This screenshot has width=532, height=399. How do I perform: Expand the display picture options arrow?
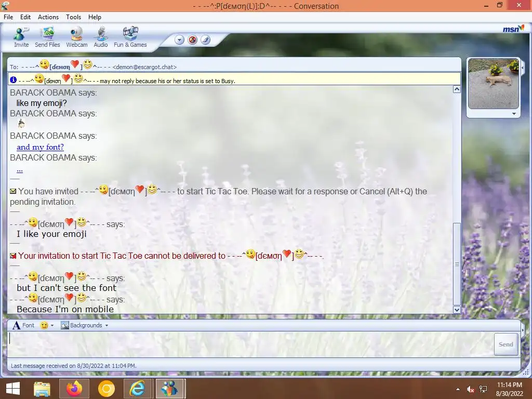pos(514,114)
